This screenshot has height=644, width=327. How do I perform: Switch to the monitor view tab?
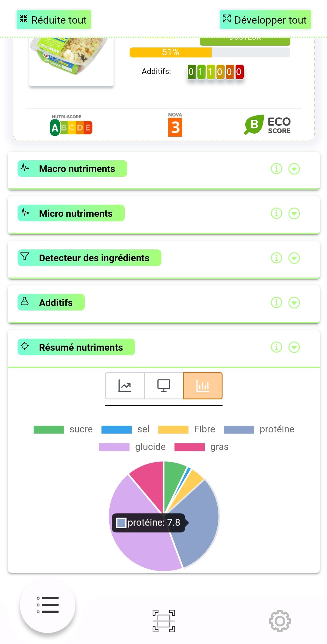coord(163,386)
